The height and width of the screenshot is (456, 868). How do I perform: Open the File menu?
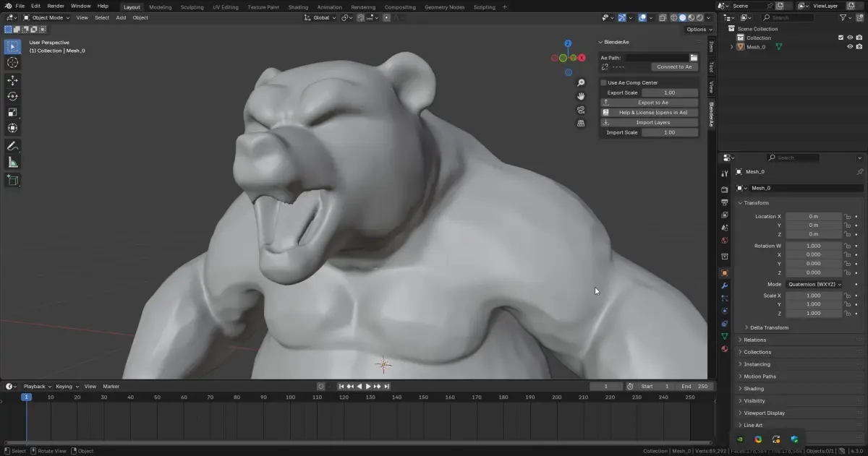(20, 6)
